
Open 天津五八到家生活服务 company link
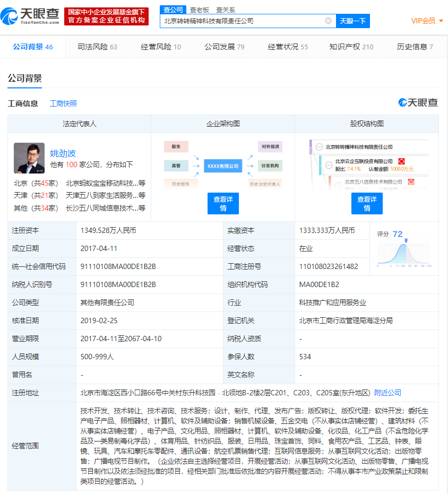[x=105, y=195]
